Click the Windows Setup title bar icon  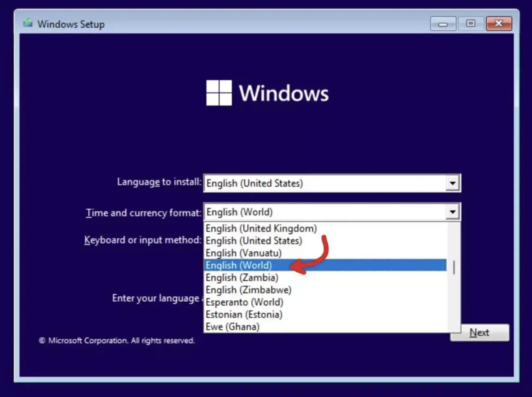pyautogui.click(x=28, y=23)
